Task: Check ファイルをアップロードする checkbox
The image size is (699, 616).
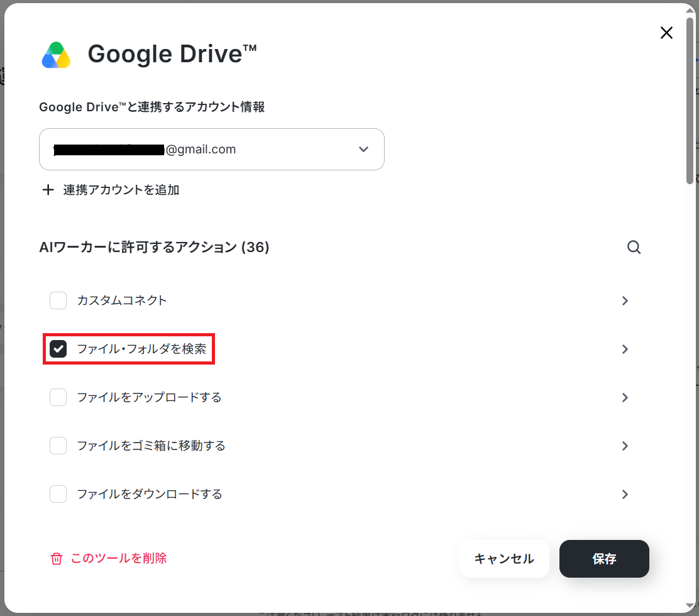Action: (58, 397)
